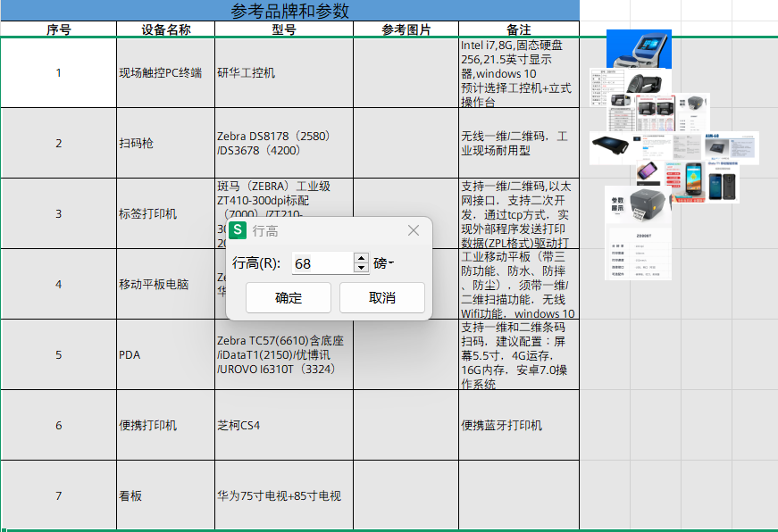Image resolution: width=778 pixels, height=532 pixels.
Task: Select the 型号 header cell
Action: click(x=284, y=29)
